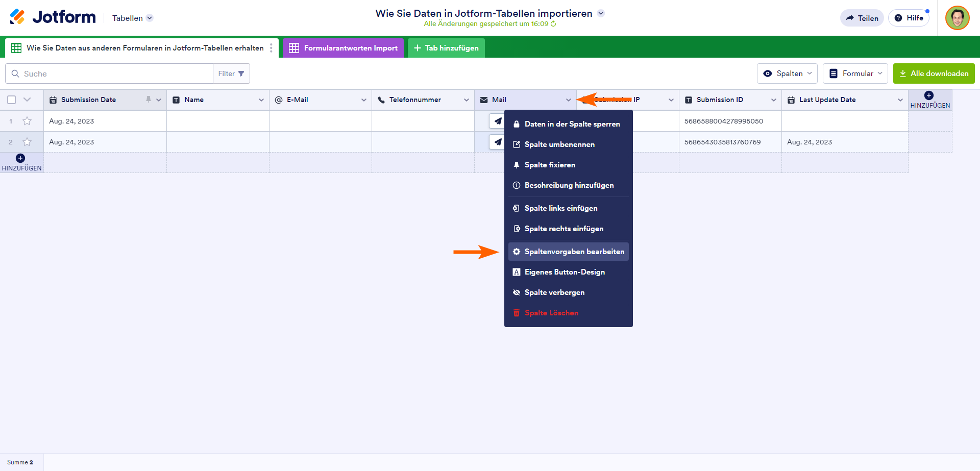Click the pin icon in Submission Date header
Image resolution: width=980 pixels, height=471 pixels.
pos(149,100)
